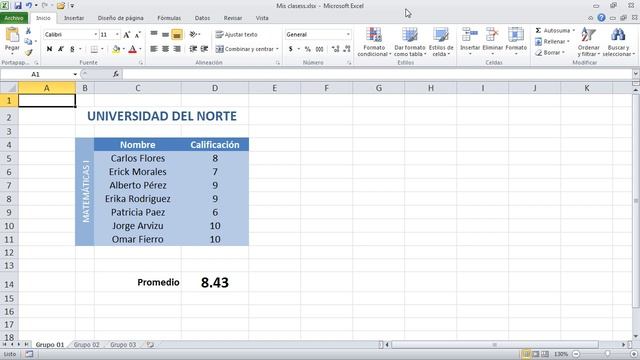Click the fx insert function icon

pyautogui.click(x=116, y=74)
